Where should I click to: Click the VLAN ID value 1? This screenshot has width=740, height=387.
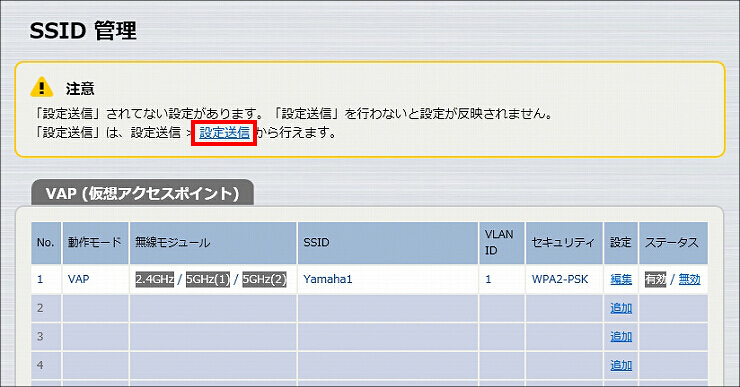[x=488, y=279]
